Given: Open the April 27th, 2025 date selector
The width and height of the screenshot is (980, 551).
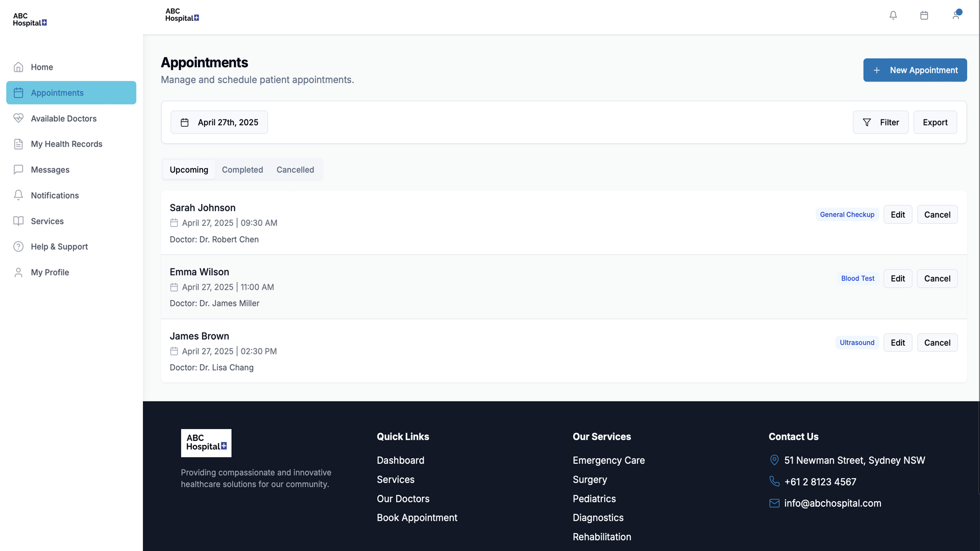Looking at the screenshot, I should pos(219,122).
